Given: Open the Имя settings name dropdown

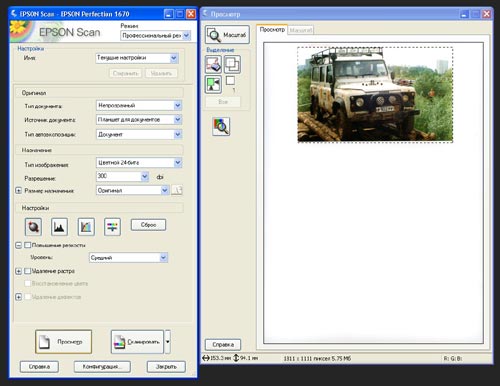Looking at the screenshot, I should (137, 58).
